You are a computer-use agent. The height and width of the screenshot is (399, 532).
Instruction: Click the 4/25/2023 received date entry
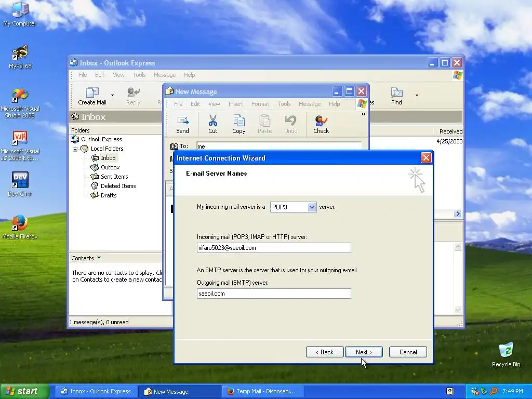449,141
